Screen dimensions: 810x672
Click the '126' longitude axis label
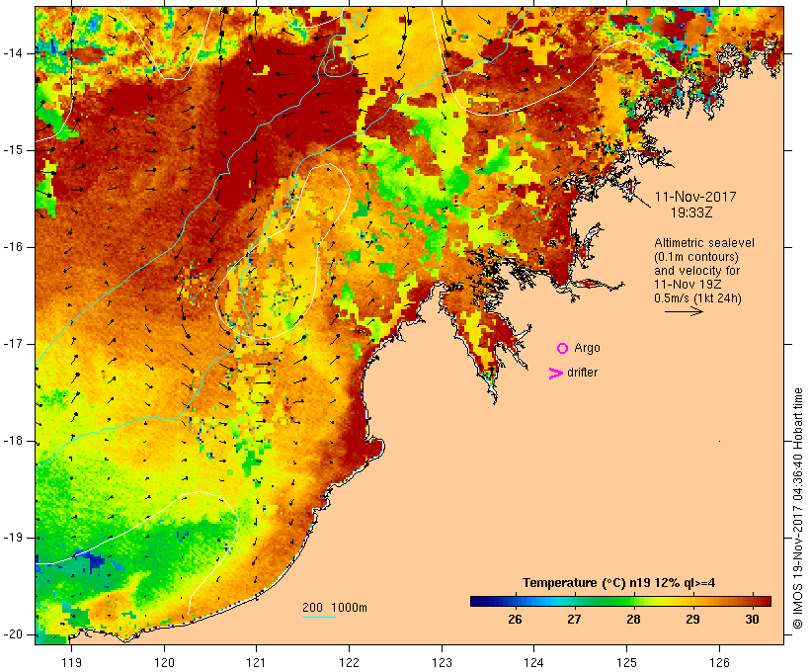(x=719, y=663)
